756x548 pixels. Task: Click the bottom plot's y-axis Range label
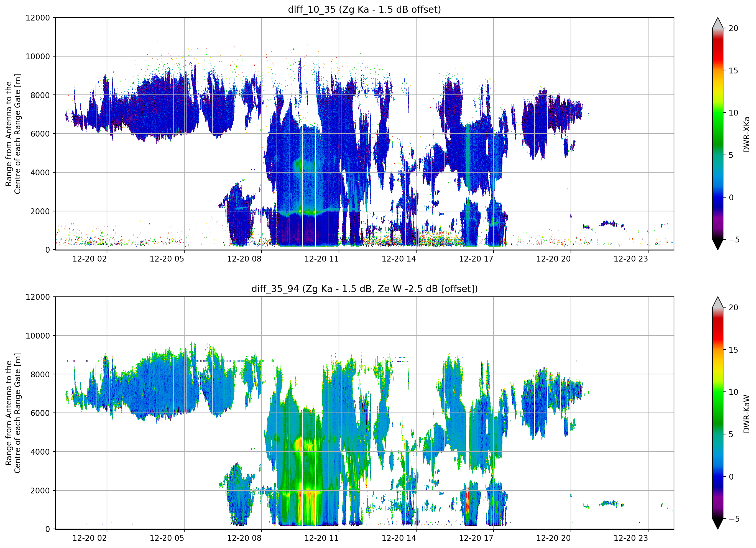coord(13,413)
